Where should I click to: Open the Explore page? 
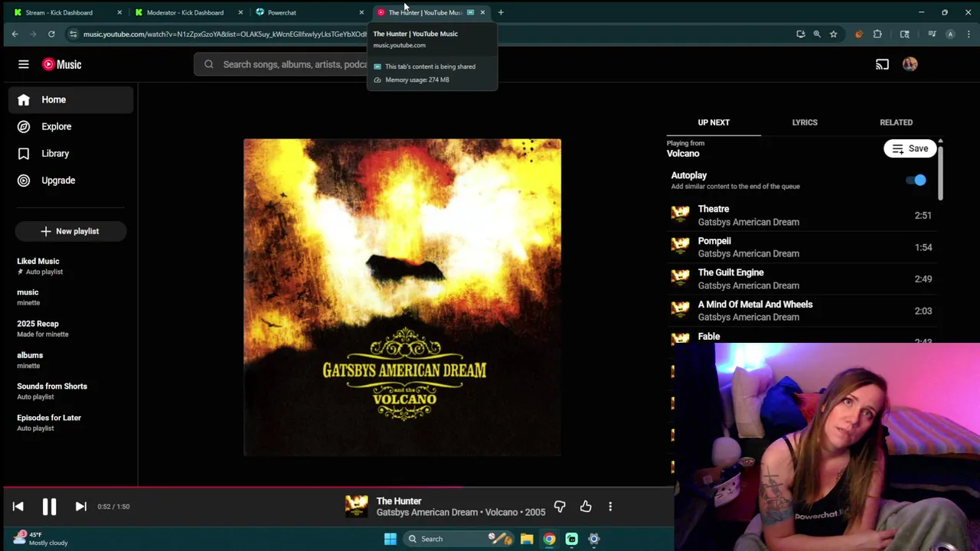pyautogui.click(x=70, y=126)
